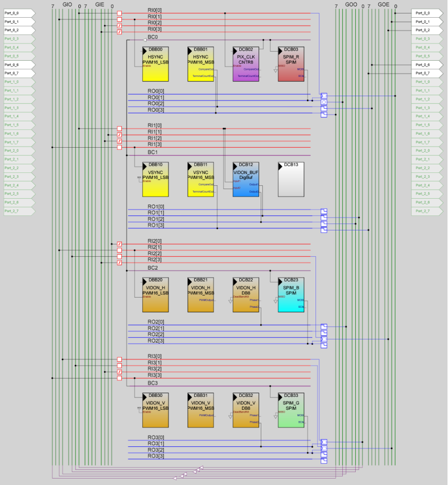The image size is (448, 485).
Task: Open the RI1[3] row input mux
Action: (x=120, y=147)
